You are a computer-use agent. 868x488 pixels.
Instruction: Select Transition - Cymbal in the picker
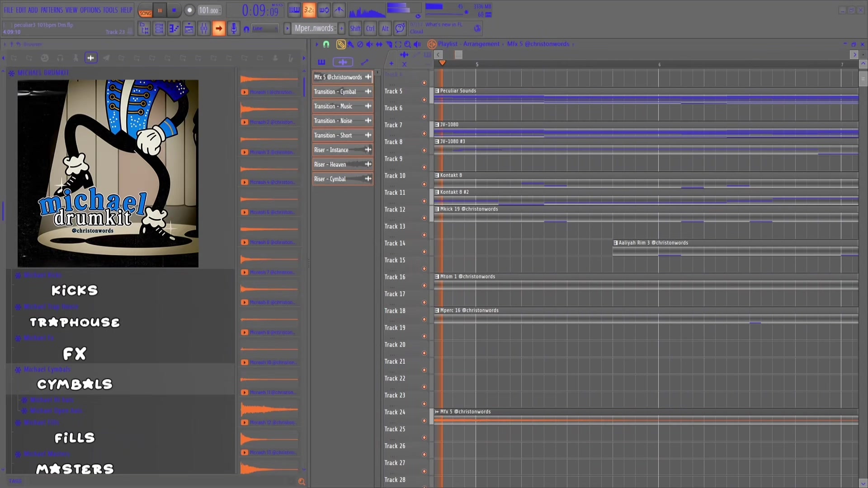[x=343, y=92]
